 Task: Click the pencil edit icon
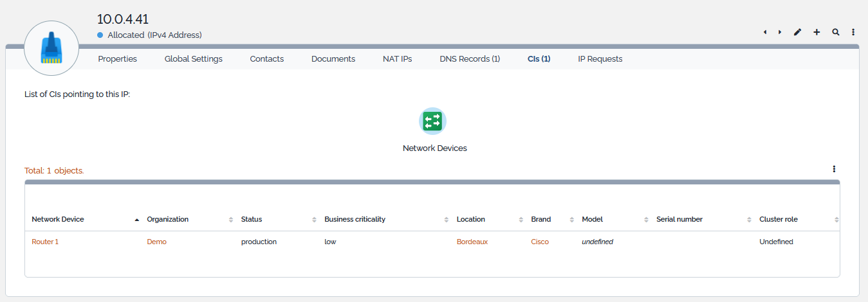click(798, 32)
